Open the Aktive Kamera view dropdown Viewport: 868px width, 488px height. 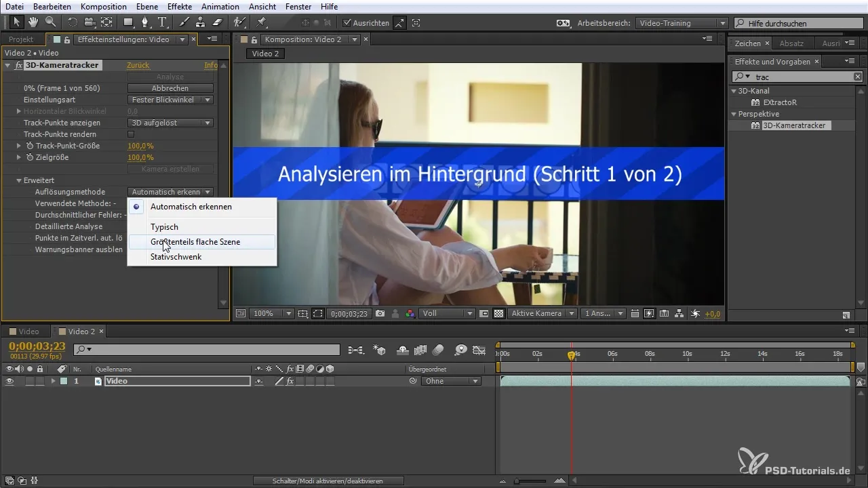543,314
